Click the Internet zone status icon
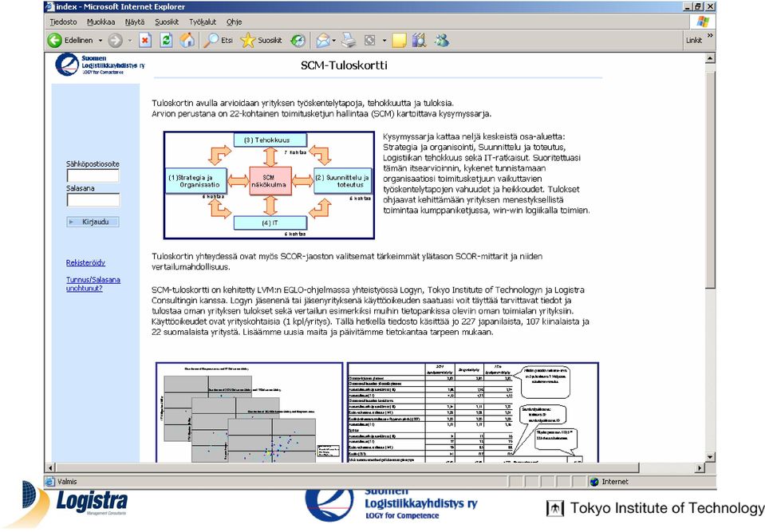Viewport: 765px width, 532px height. pos(593,482)
